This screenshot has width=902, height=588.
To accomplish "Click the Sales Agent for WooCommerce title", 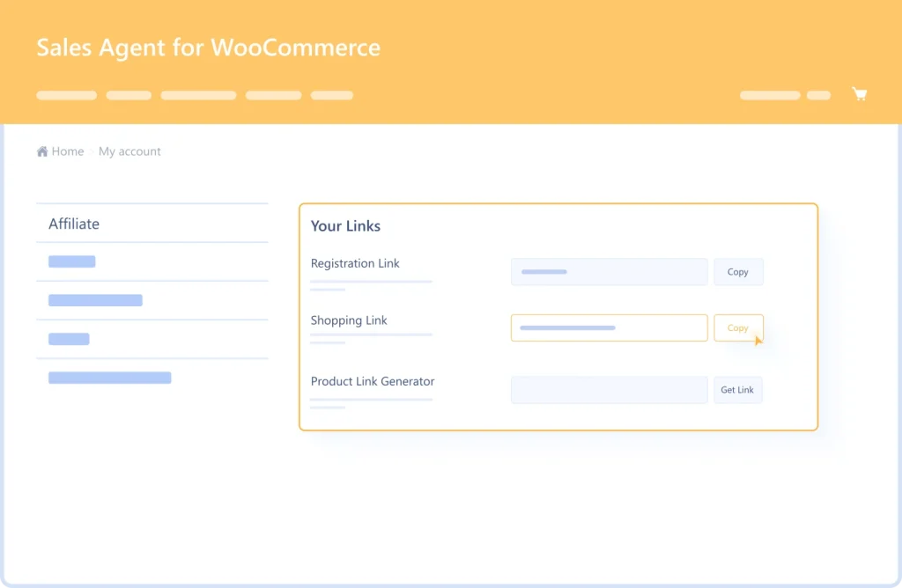I will pos(209,48).
